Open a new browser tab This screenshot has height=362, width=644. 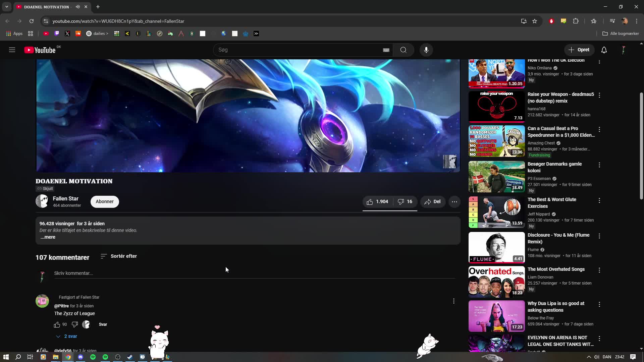[98, 7]
